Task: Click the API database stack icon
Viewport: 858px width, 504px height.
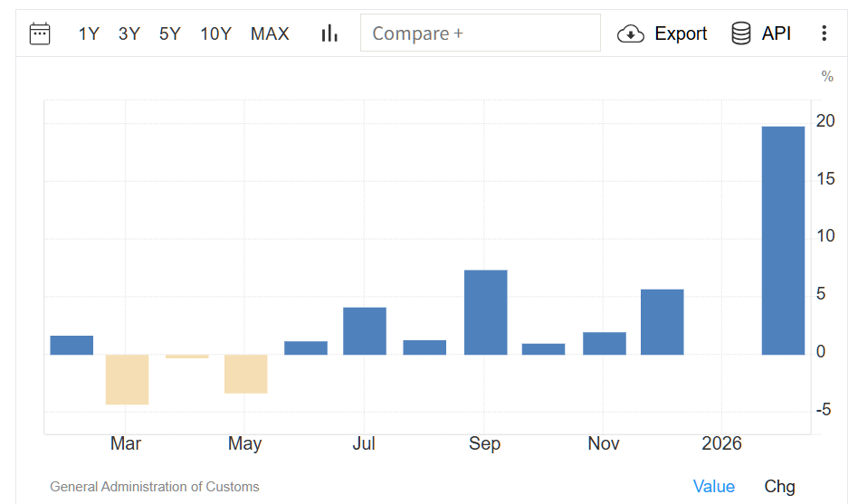Action: [x=741, y=33]
